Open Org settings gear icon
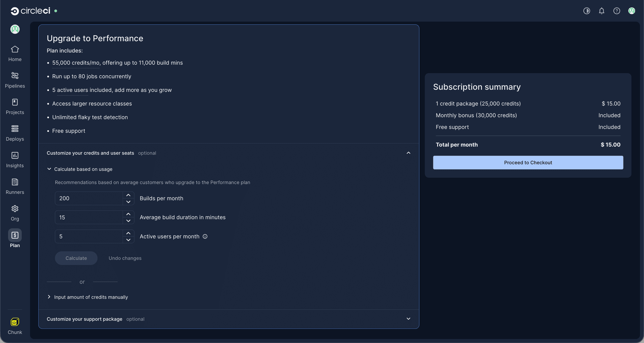This screenshot has height=343, width=644. tap(15, 209)
